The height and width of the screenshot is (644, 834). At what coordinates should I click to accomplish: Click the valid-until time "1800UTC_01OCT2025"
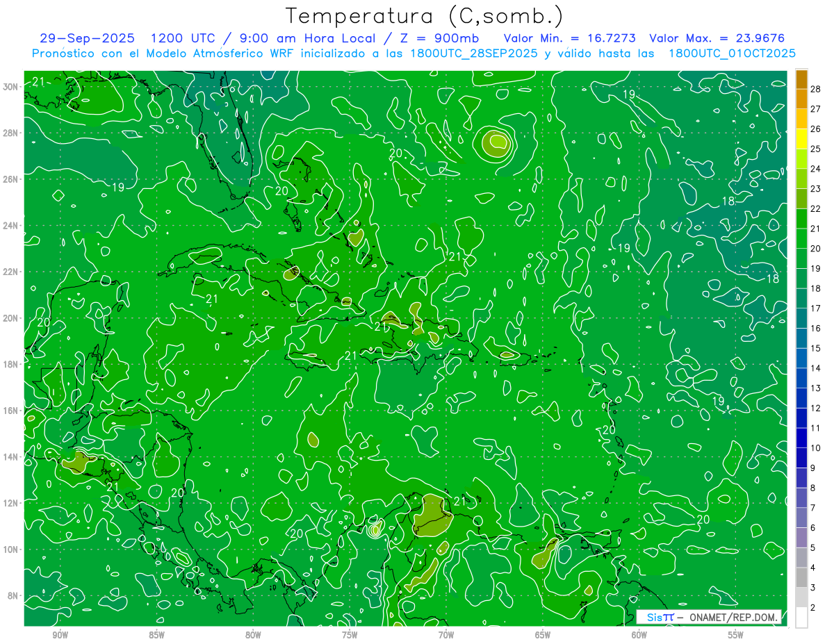click(x=732, y=53)
